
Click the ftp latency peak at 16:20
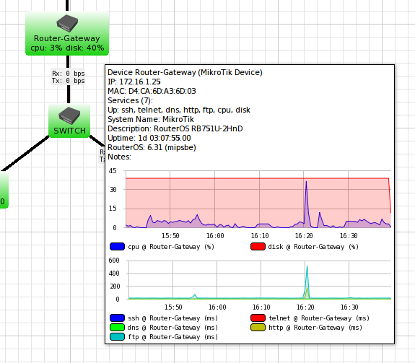[307, 267]
